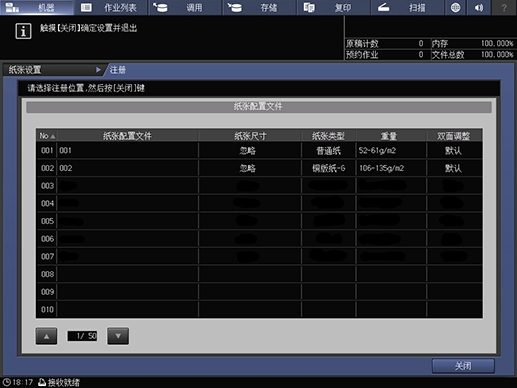
Task: Click the 预约作业 reserved job value
Action: point(421,54)
